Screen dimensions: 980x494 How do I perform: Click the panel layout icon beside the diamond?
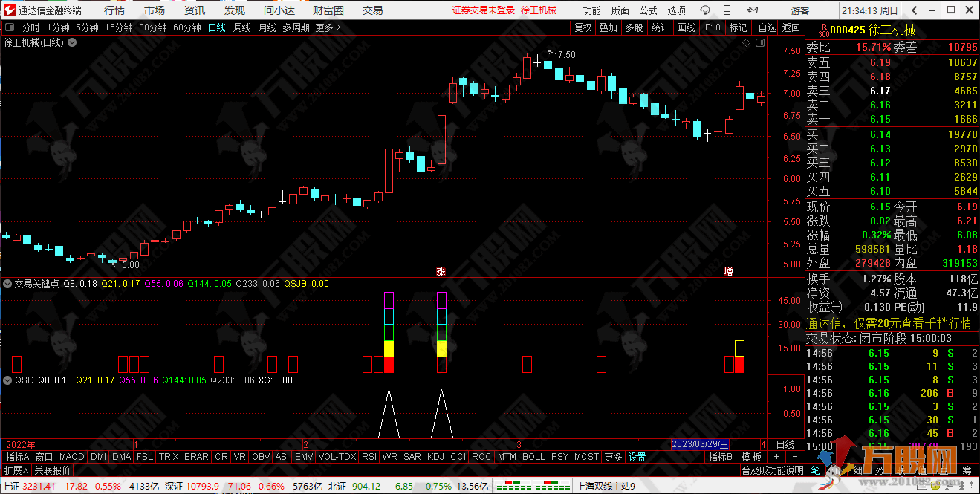[x=759, y=43]
